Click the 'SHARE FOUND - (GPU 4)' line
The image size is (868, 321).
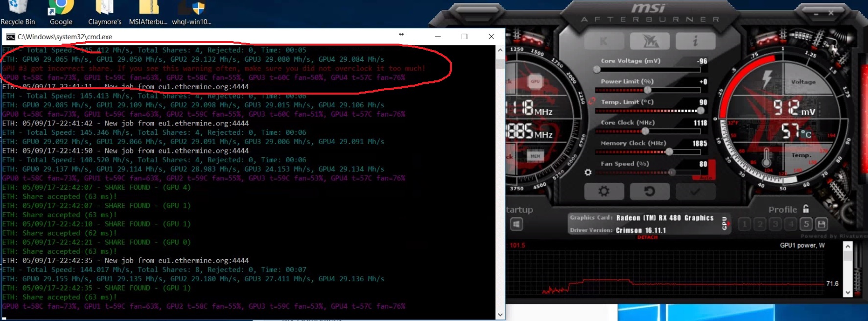click(96, 187)
